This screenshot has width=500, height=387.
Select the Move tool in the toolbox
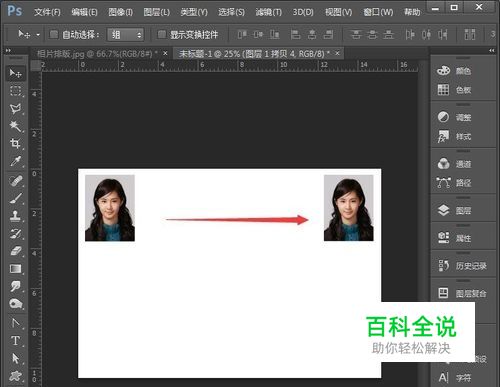15,73
